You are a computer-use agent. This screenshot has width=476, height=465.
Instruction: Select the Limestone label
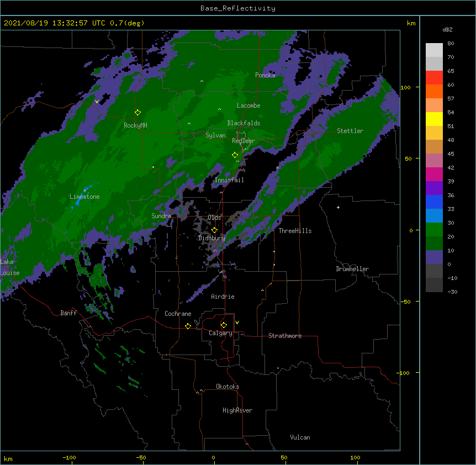click(x=84, y=197)
